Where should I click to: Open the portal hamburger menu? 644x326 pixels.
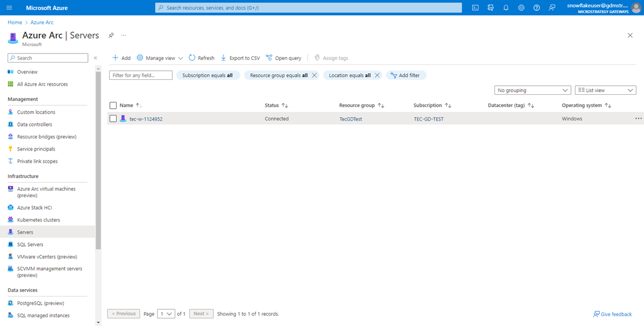coord(9,7)
